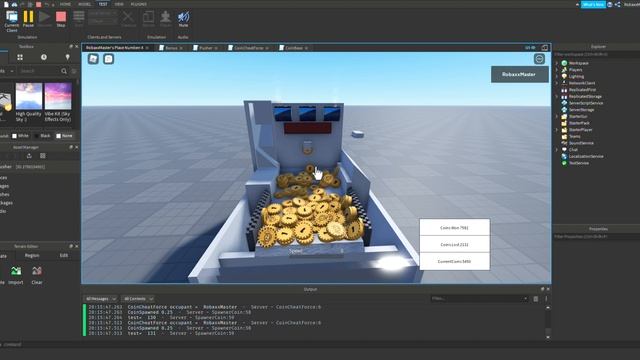This screenshot has height=360, width=640.
Task: Toggle the Asset Manager grid view icon
Action: click(42, 156)
